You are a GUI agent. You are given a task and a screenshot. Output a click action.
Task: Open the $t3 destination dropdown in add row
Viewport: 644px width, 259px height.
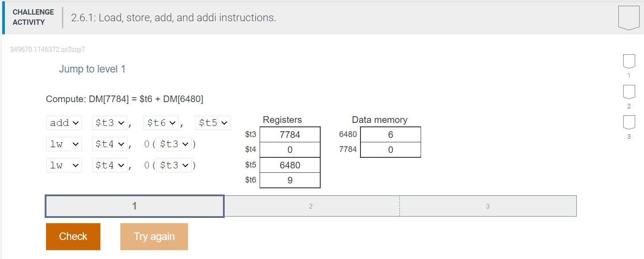point(109,122)
